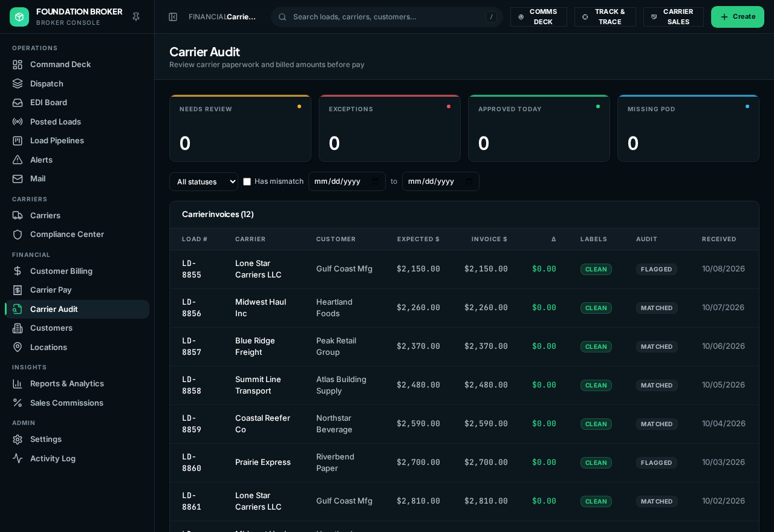Click MATCHED badge on LD-8856 row

[657, 308]
